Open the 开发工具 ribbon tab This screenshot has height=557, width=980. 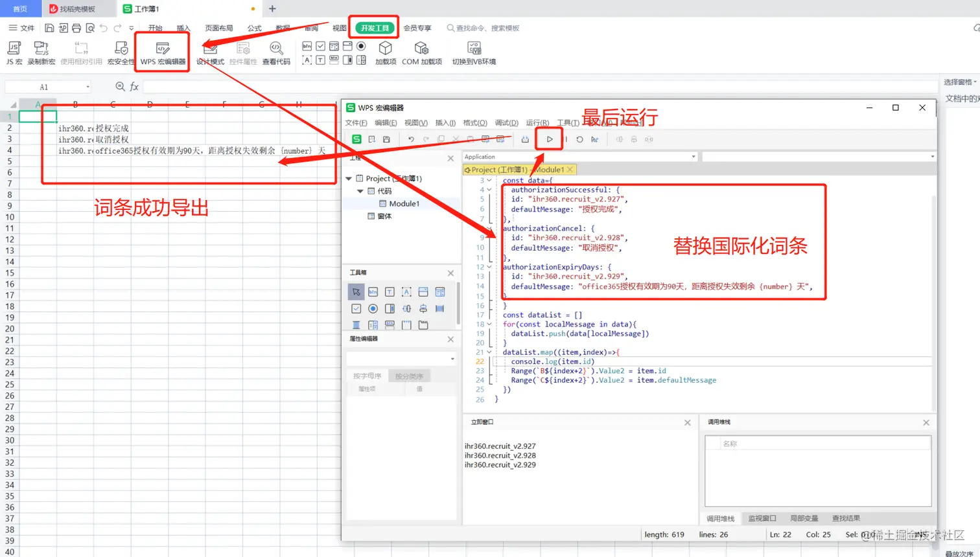pyautogui.click(x=375, y=28)
